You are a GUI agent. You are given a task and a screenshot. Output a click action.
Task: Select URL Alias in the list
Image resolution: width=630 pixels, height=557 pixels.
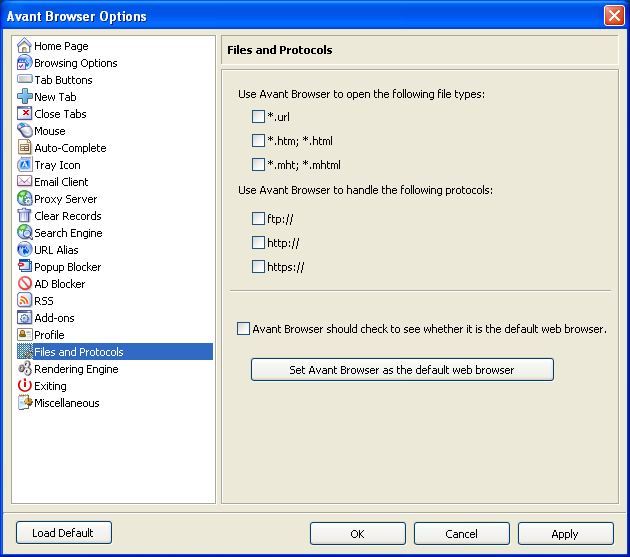56,250
